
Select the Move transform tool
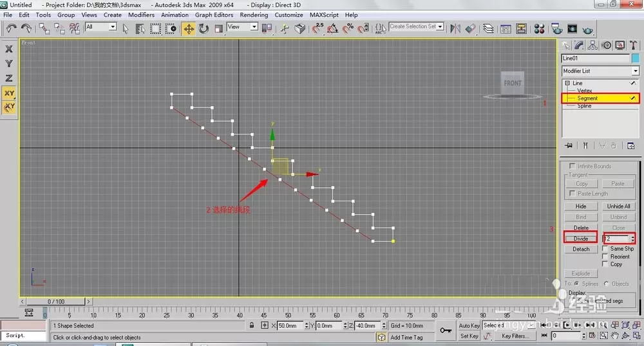pyautogui.click(x=189, y=29)
